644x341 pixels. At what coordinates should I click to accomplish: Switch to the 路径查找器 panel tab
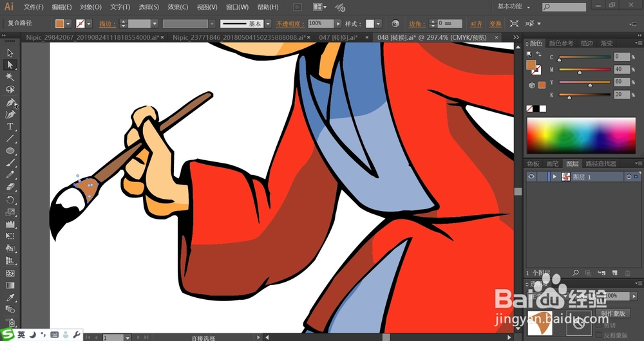(x=601, y=163)
